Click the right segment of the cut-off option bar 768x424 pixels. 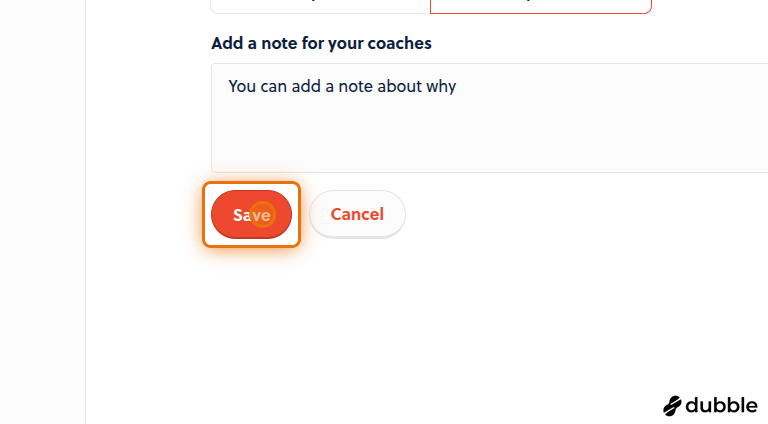tap(541, 6)
